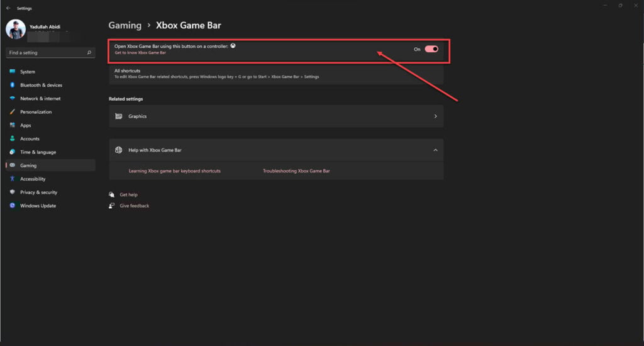Click the Get help icon
Viewport: 644px width, 346px height.
pyautogui.click(x=112, y=195)
